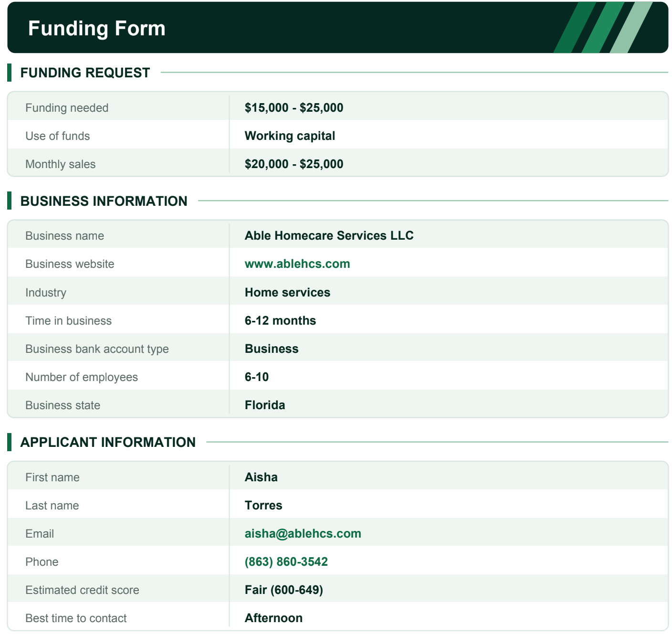Click the Email label

pyautogui.click(x=40, y=534)
